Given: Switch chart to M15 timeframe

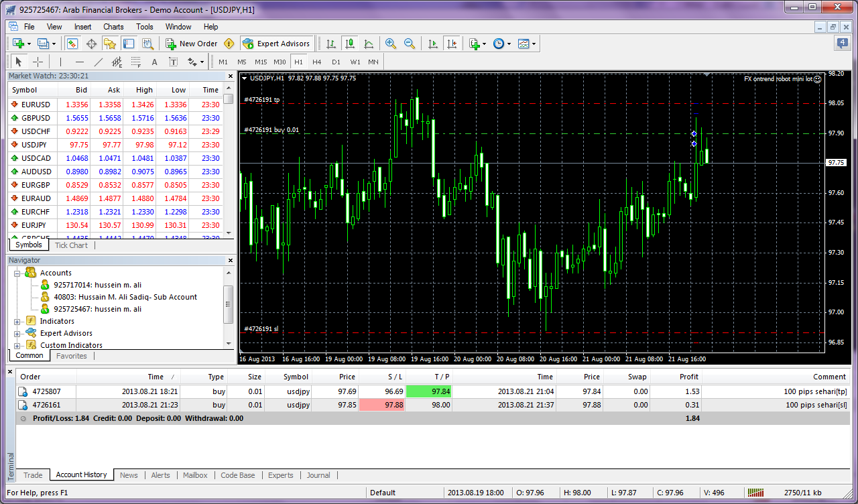Looking at the screenshot, I should (261, 62).
